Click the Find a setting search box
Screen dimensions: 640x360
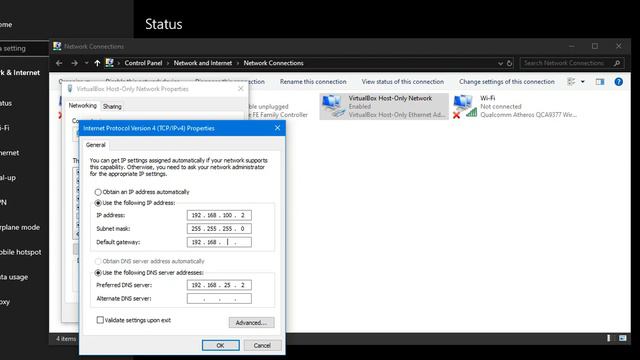pos(24,48)
